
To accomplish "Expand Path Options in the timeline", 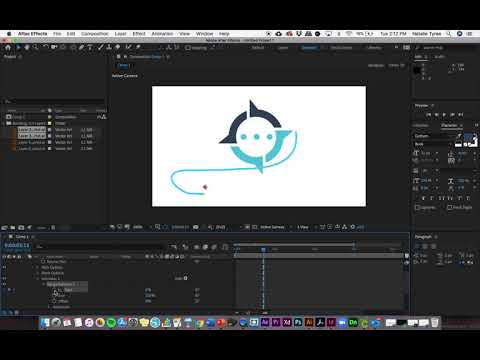I will pyautogui.click(x=38, y=267).
